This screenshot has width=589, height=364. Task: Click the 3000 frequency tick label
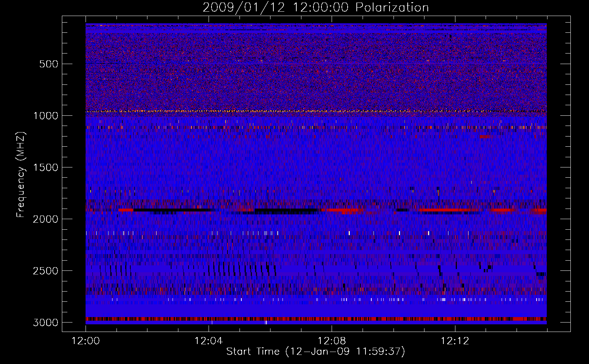pos(46,323)
